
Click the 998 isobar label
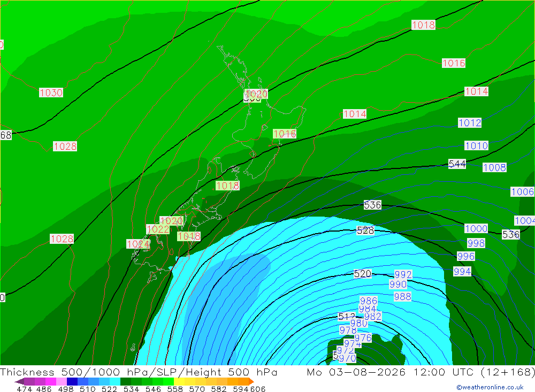coord(476,243)
